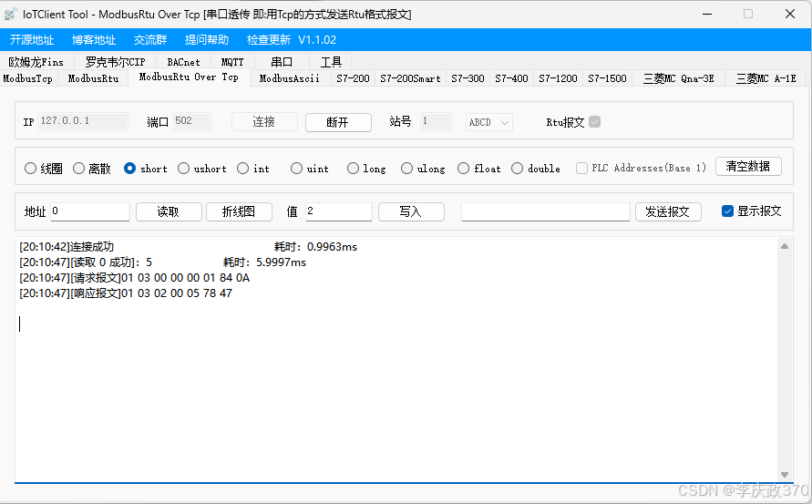Switch to the S7-200 tab
The width and height of the screenshot is (812, 504).
[x=353, y=78]
